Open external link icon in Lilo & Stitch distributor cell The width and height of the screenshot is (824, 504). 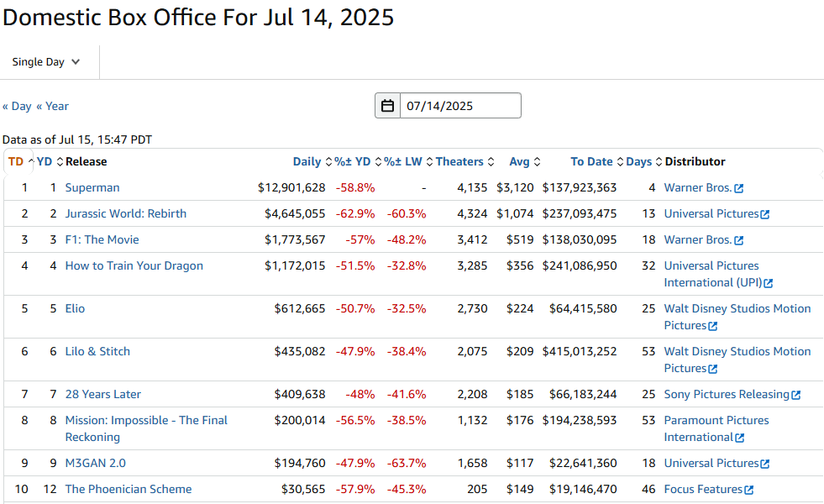tap(712, 369)
